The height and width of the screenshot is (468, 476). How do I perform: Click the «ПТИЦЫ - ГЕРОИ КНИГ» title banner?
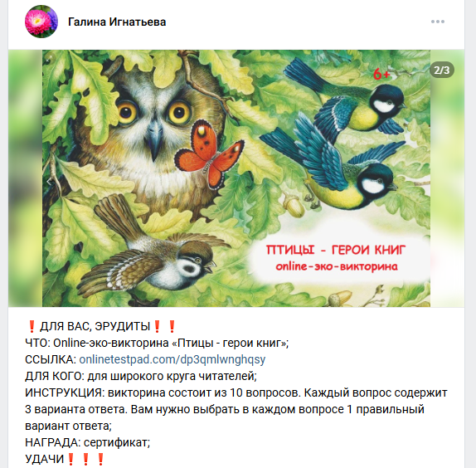coord(336,250)
